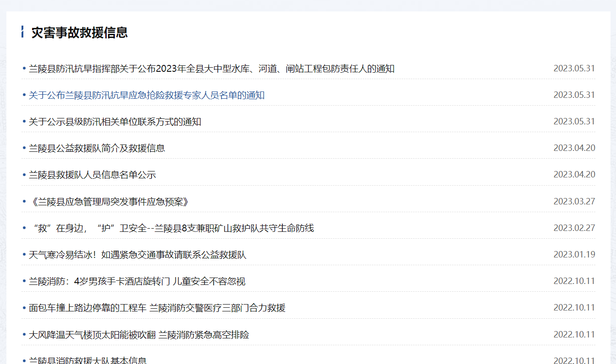
Task: Click date 2023.04.20 beside 救援队人员信息名单公示
Action: click(574, 175)
